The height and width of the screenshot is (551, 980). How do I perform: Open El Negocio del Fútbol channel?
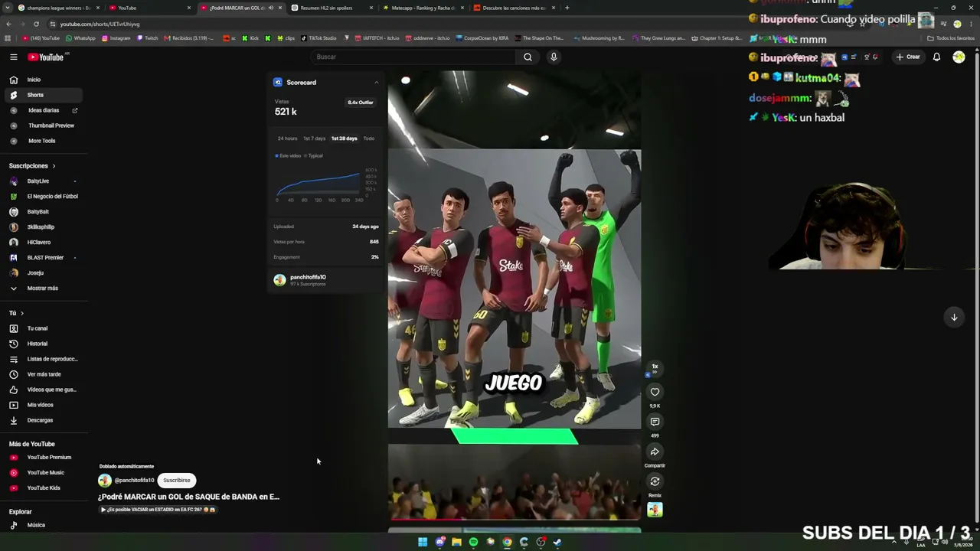click(43, 197)
